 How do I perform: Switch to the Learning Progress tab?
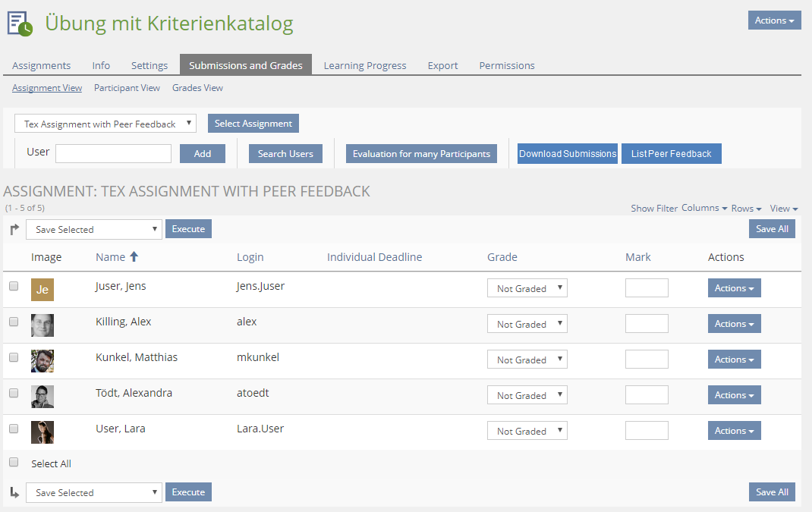364,65
